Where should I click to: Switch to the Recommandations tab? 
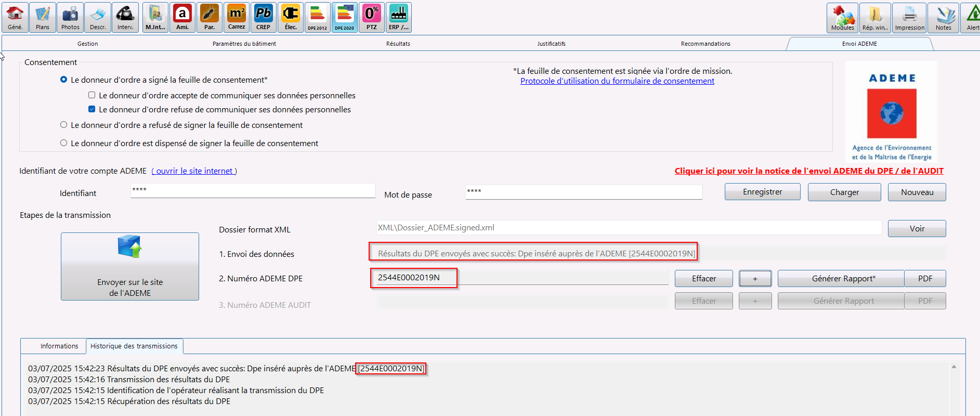pyautogui.click(x=705, y=44)
